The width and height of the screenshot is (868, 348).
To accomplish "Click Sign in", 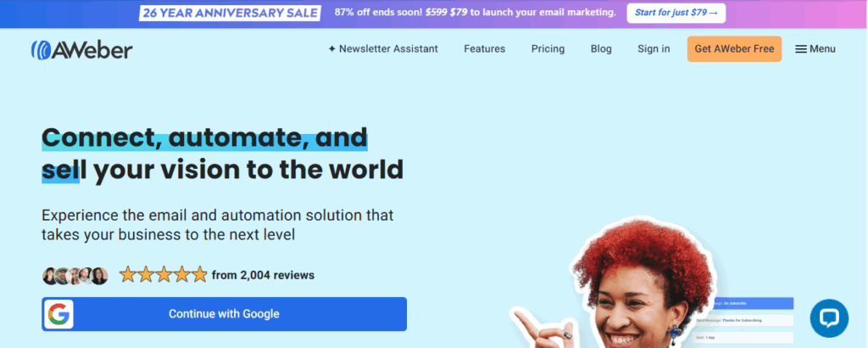I will pyautogui.click(x=654, y=48).
